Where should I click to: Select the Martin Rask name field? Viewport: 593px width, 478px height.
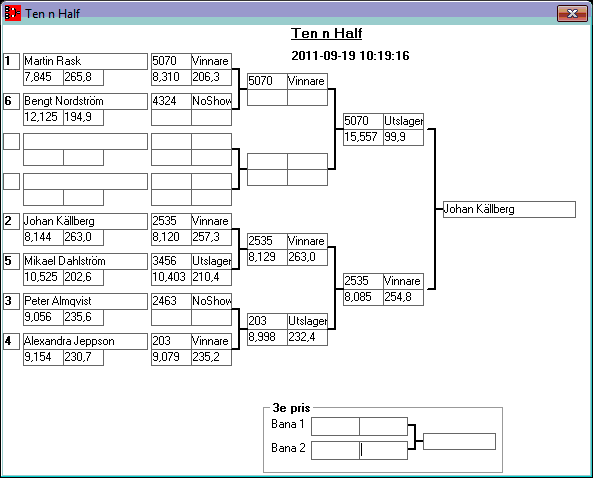click(x=85, y=61)
